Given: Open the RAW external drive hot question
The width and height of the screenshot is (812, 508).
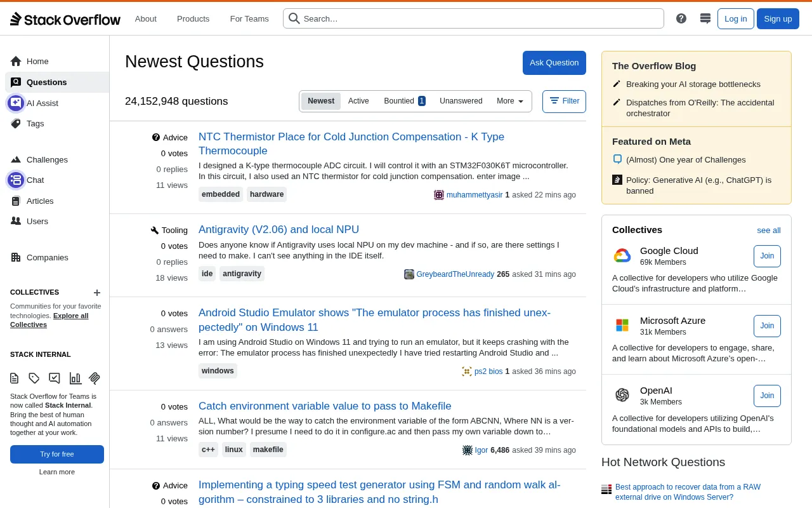Looking at the screenshot, I should pyautogui.click(x=688, y=492).
